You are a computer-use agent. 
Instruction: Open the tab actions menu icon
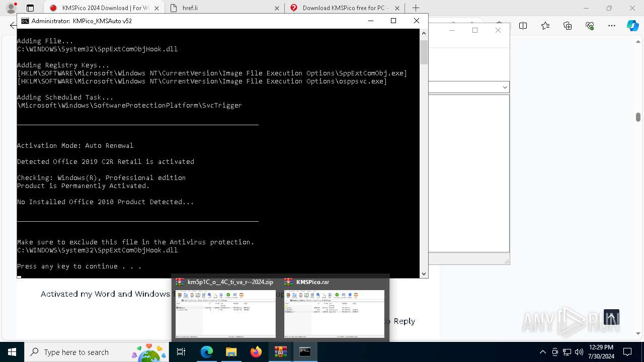30,8
